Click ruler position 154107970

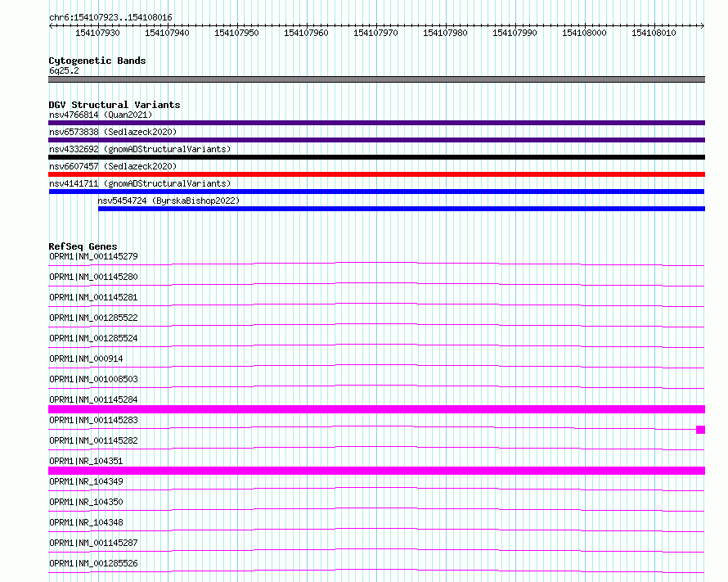(x=375, y=33)
